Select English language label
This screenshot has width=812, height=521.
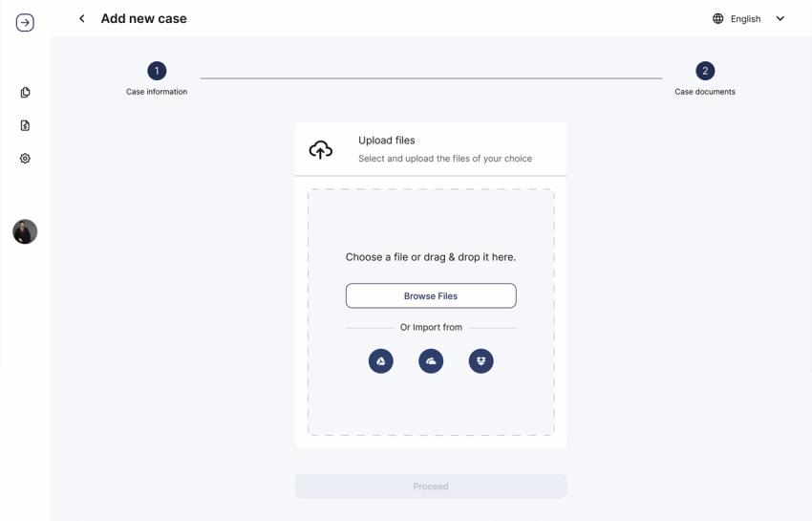[x=745, y=19]
